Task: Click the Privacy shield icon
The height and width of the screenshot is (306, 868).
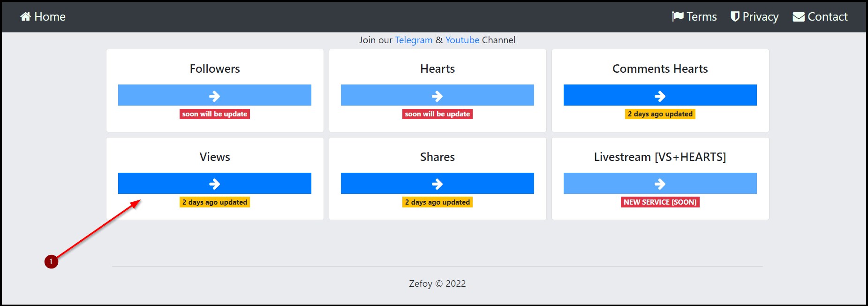Action: tap(735, 17)
